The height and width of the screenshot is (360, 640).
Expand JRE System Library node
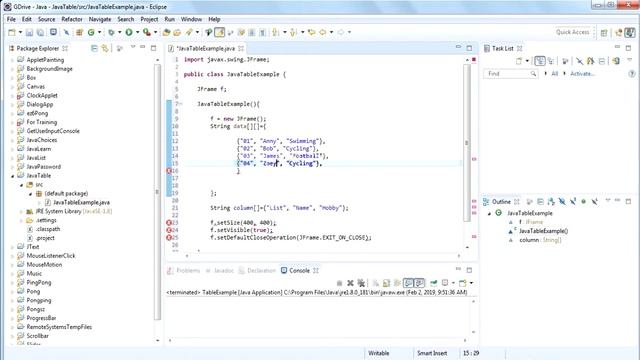22,211
